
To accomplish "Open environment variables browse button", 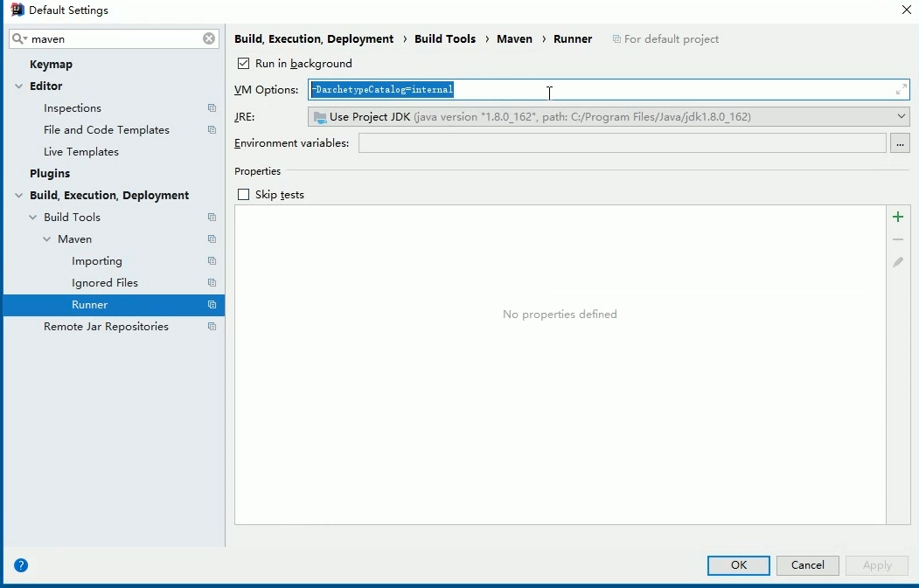I will click(900, 143).
